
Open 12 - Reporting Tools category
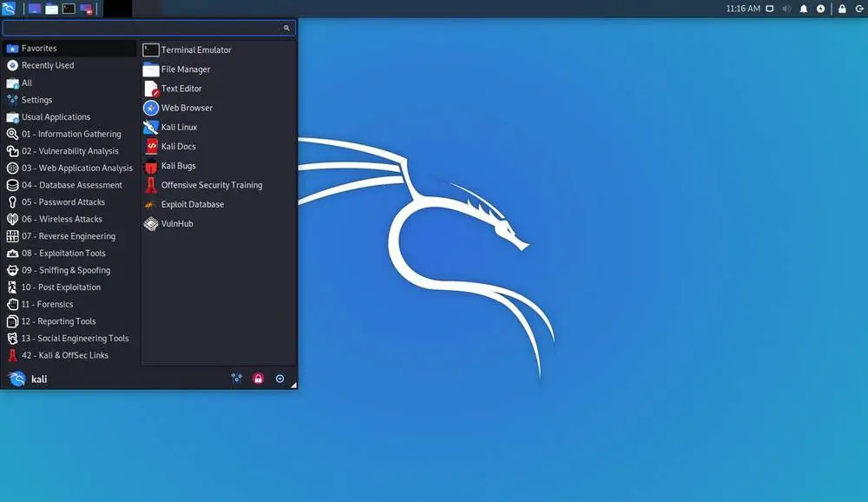tap(69, 321)
